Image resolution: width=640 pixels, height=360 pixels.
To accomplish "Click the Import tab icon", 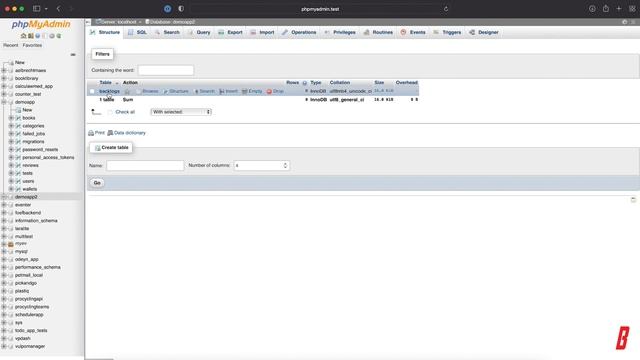I will pos(253,32).
